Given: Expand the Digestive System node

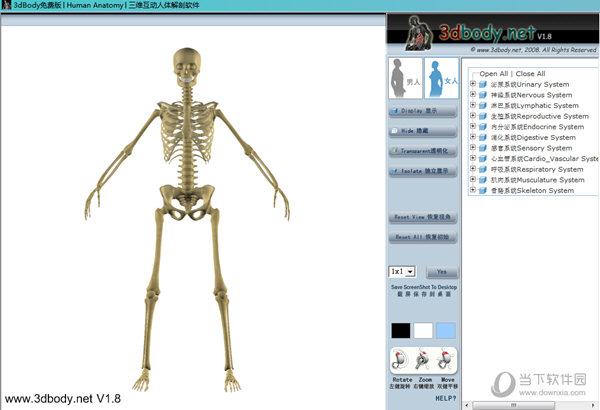Looking at the screenshot, I should [473, 137].
